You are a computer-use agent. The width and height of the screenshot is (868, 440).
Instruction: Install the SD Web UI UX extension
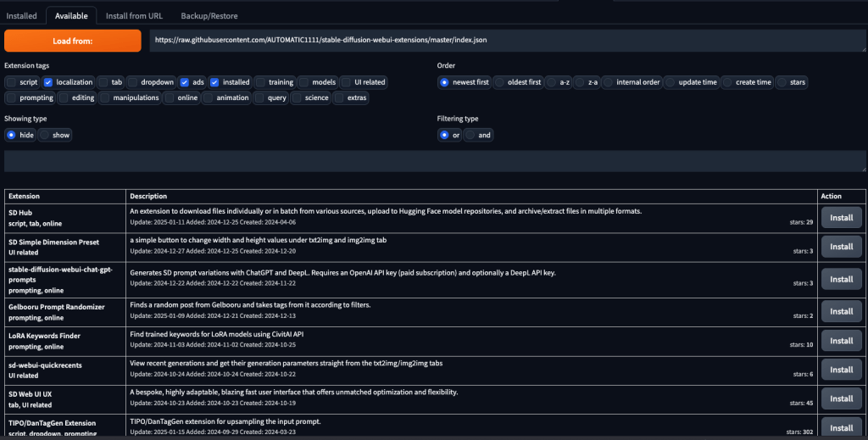[841, 398]
